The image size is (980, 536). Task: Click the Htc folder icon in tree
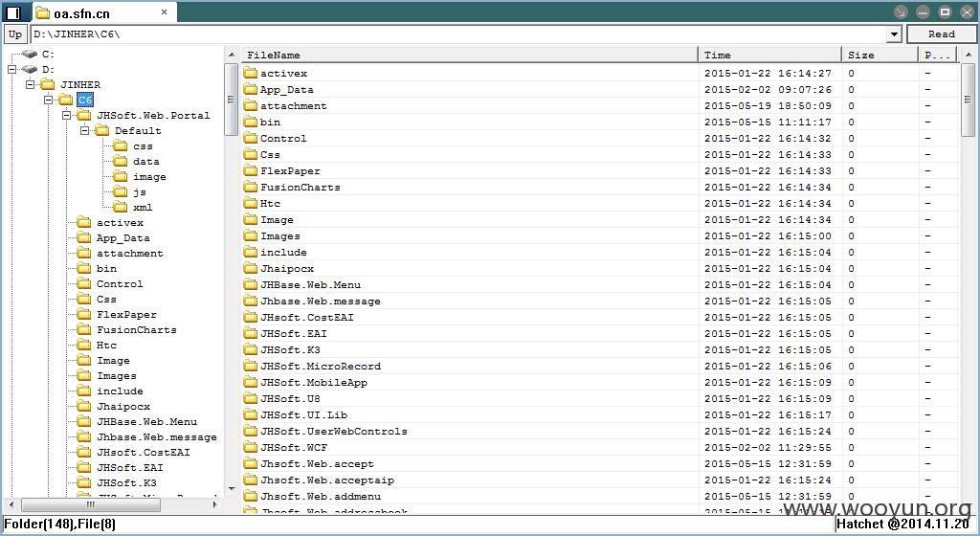84,345
